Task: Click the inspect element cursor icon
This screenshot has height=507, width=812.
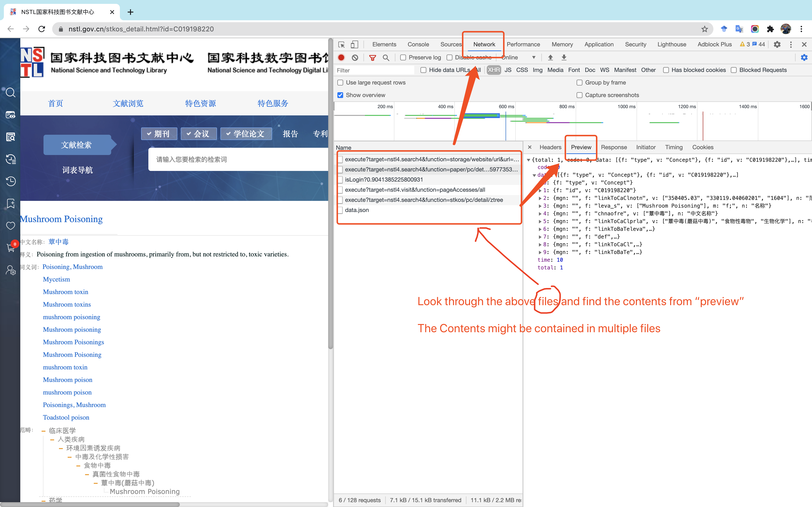Action: [x=341, y=45]
